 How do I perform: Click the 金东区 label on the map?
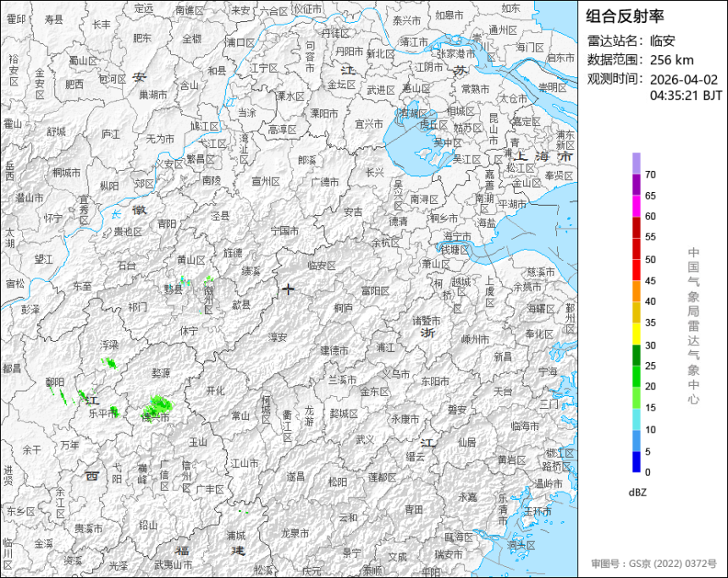pyautogui.click(x=373, y=392)
